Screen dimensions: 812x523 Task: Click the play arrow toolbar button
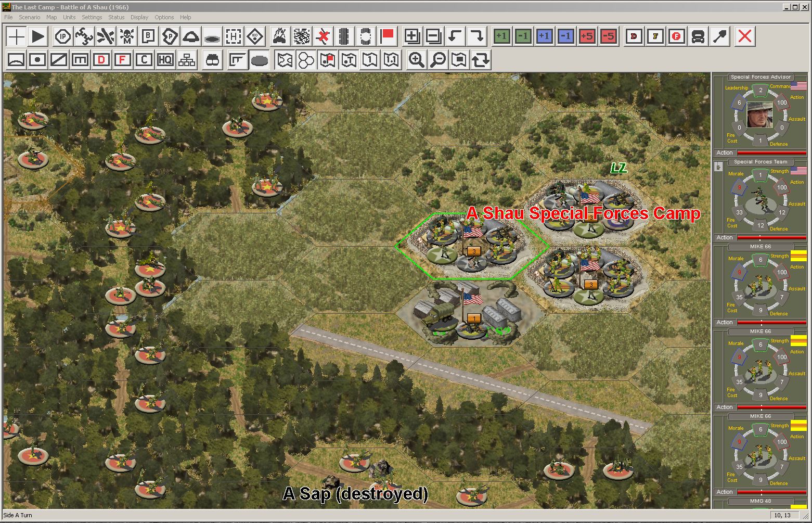[x=38, y=36]
